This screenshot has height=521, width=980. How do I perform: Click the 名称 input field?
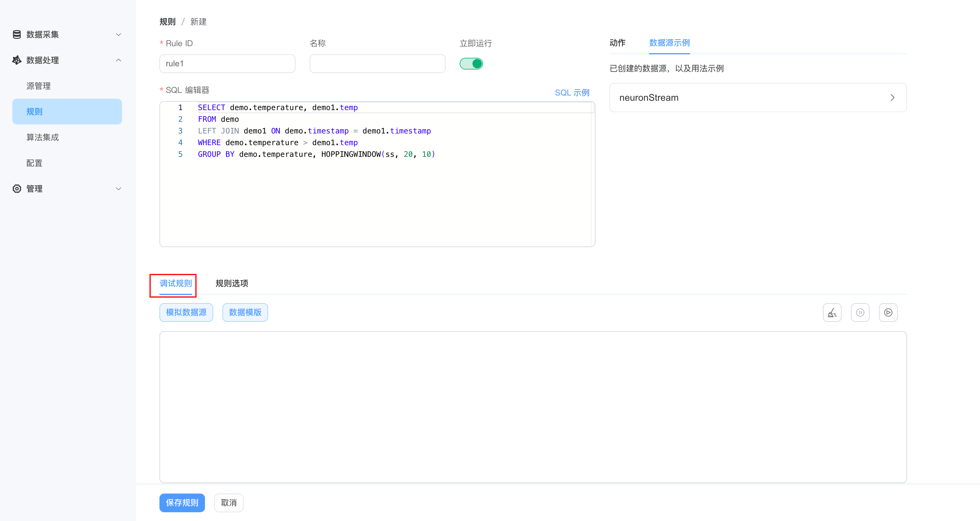(x=377, y=64)
